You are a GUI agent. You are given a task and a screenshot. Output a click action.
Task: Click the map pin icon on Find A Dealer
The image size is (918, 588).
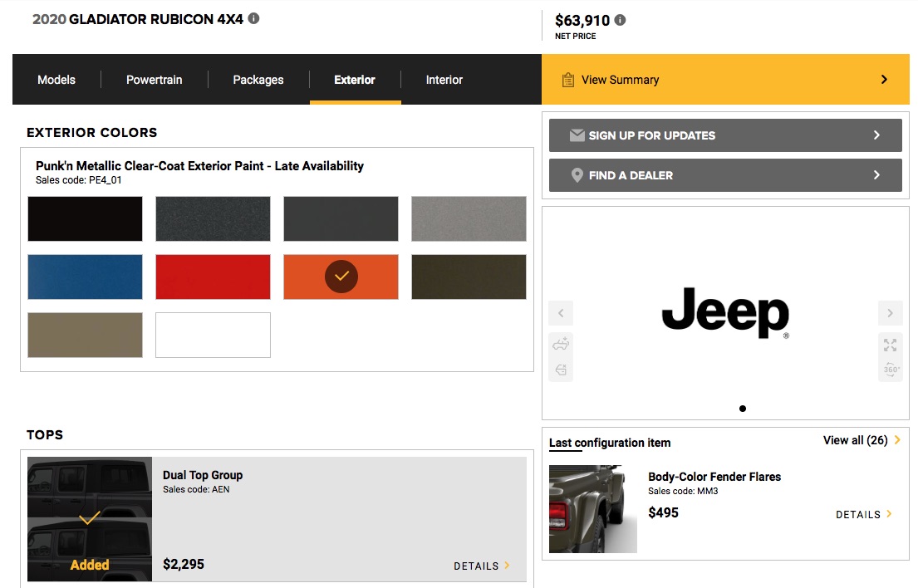pos(577,175)
